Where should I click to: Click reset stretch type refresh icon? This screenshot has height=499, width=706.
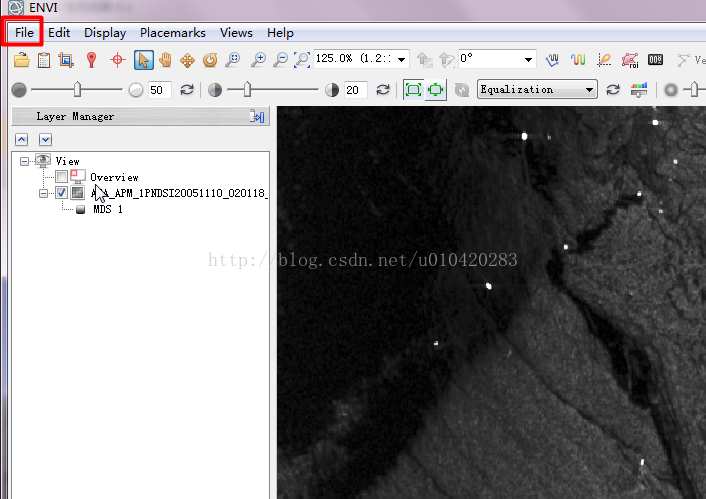613,90
